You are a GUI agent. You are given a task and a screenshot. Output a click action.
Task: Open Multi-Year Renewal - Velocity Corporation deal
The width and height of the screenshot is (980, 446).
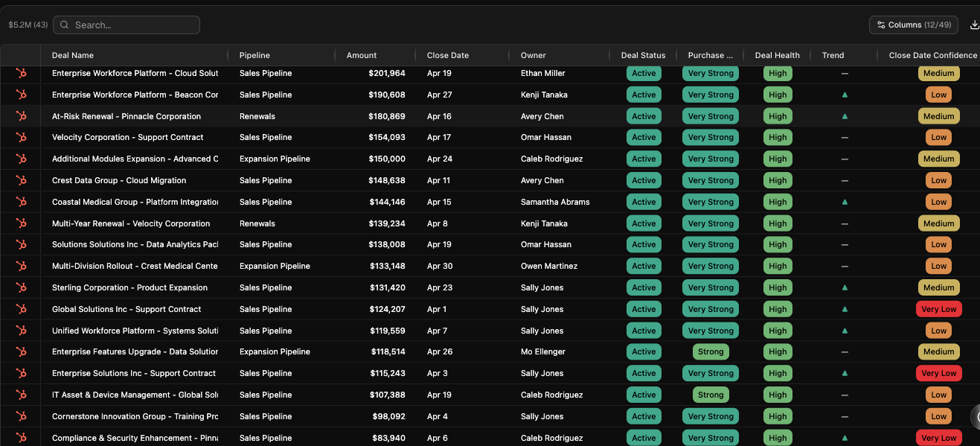tap(131, 223)
